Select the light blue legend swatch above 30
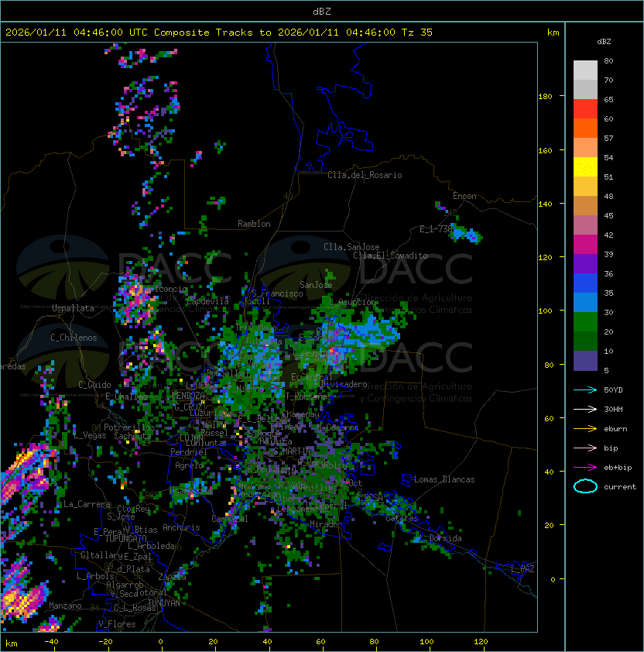Image resolution: width=644 pixels, height=652 pixels. point(585,303)
